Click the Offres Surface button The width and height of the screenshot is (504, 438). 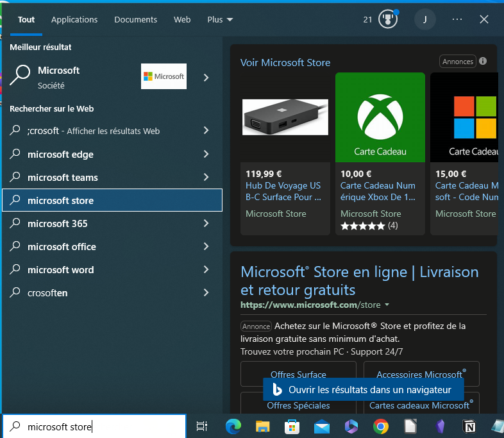[x=298, y=374]
